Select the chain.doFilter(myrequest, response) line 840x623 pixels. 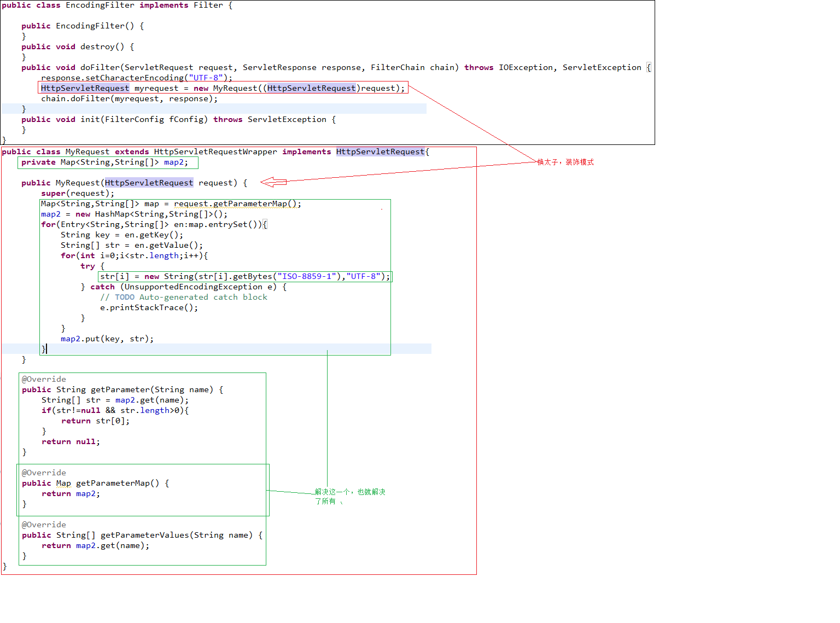(130, 99)
